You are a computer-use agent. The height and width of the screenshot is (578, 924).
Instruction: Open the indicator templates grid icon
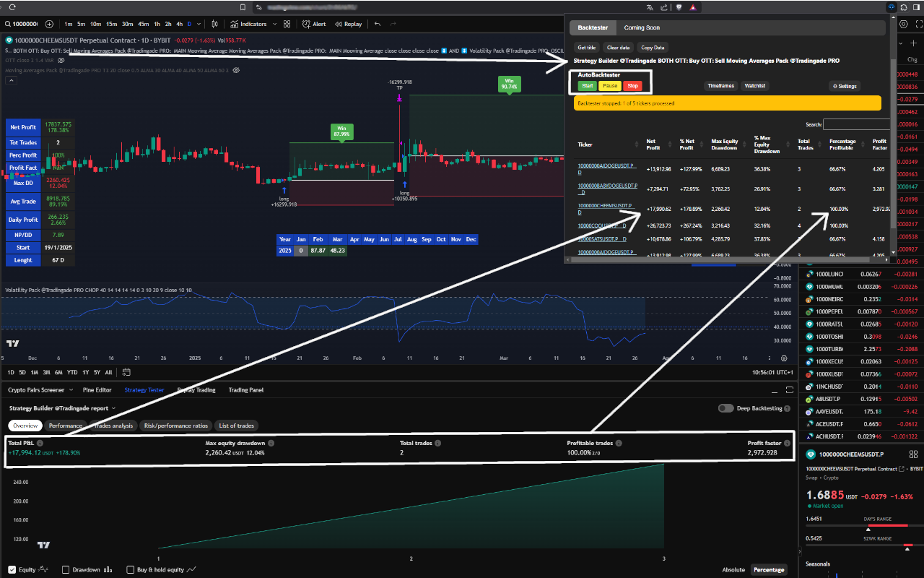pos(287,24)
